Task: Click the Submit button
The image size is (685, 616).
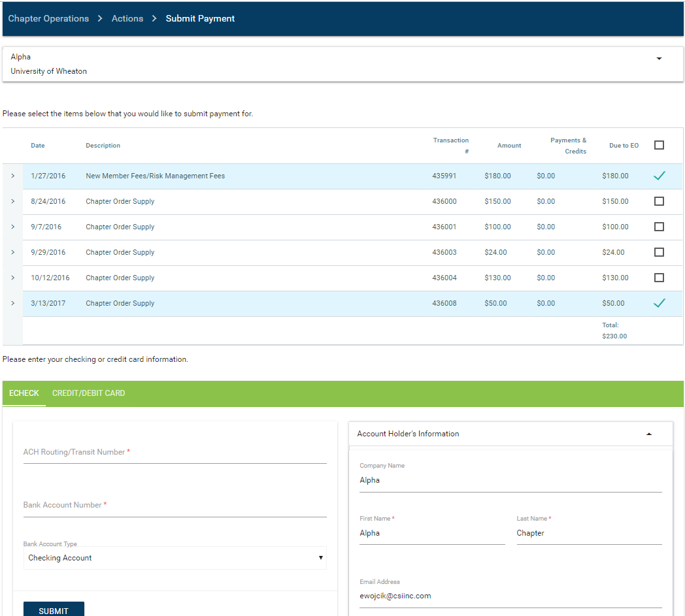Action: tap(54, 611)
